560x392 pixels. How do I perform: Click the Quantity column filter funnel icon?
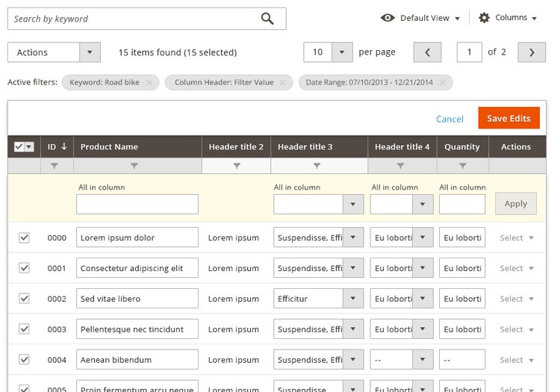point(462,166)
